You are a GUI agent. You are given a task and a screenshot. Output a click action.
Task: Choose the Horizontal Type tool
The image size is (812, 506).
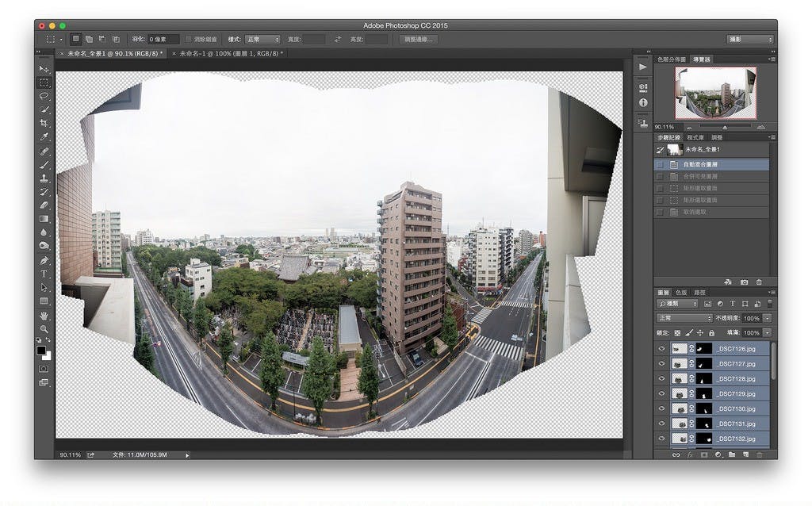[x=44, y=274]
